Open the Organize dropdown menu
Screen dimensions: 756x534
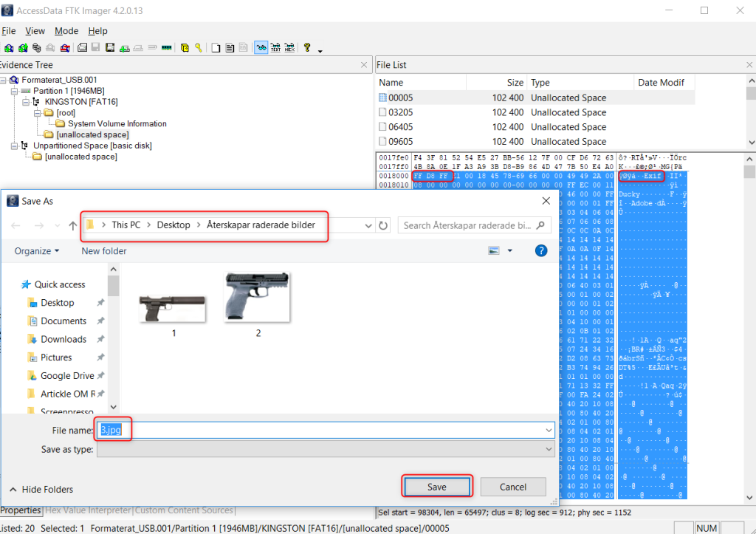coord(37,251)
